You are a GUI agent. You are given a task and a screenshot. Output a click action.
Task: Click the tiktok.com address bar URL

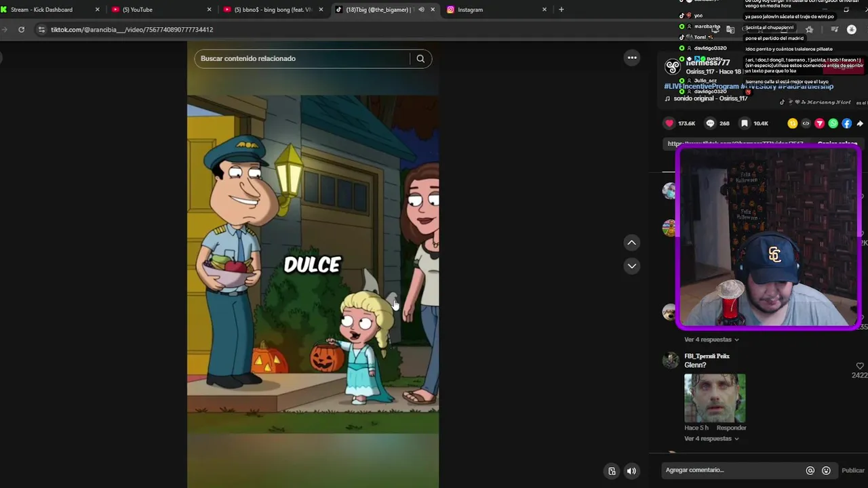tap(132, 30)
